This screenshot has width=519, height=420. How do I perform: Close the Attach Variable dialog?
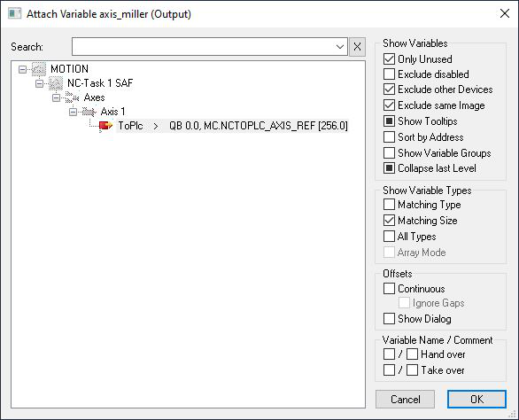[505, 13]
